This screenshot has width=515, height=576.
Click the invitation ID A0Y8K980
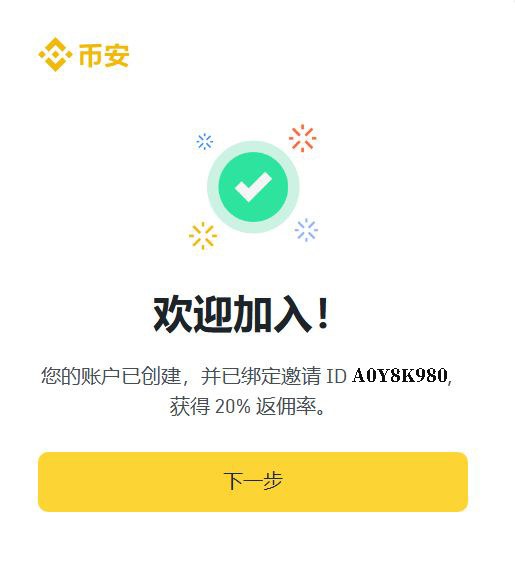tap(400, 376)
